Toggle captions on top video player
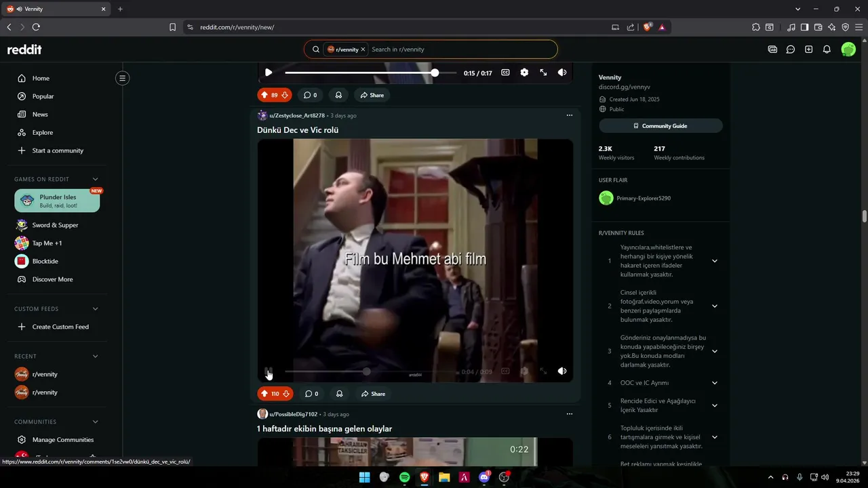 (505, 73)
